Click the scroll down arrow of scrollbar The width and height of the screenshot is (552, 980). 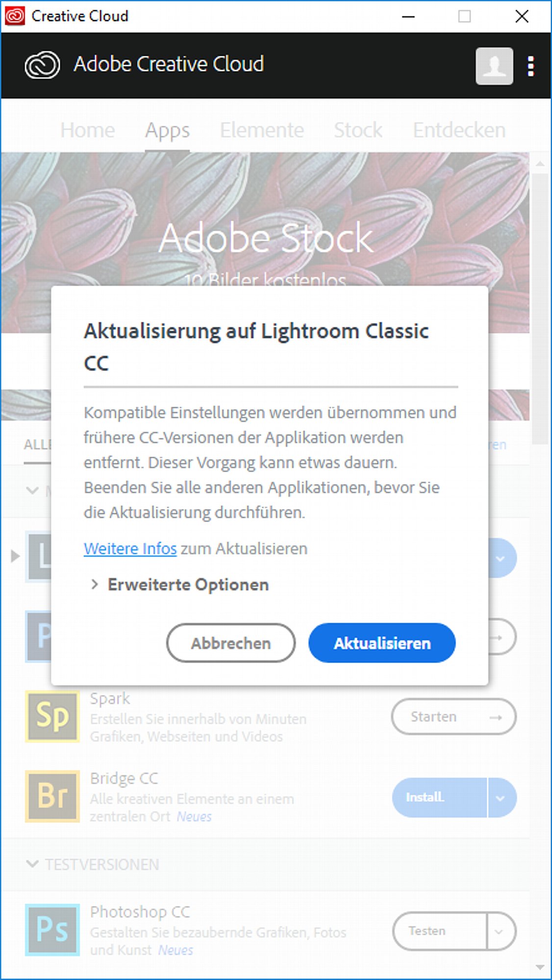click(x=540, y=967)
